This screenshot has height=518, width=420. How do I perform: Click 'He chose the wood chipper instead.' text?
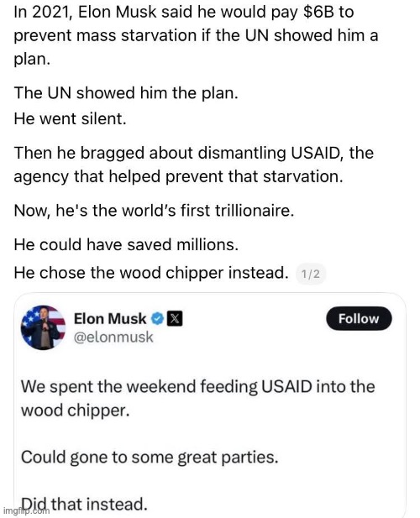coord(151,273)
